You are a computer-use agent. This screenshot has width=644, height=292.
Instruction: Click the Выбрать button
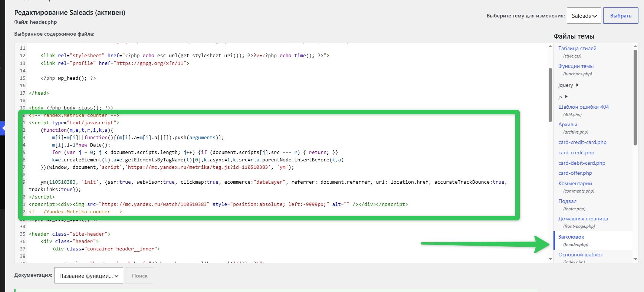click(621, 16)
